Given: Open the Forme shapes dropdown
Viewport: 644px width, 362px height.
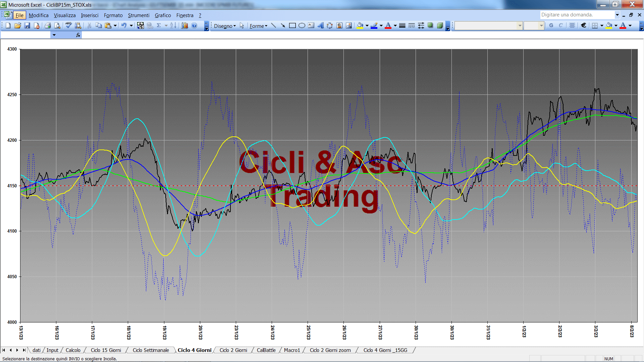Looking at the screenshot, I should (x=258, y=26).
